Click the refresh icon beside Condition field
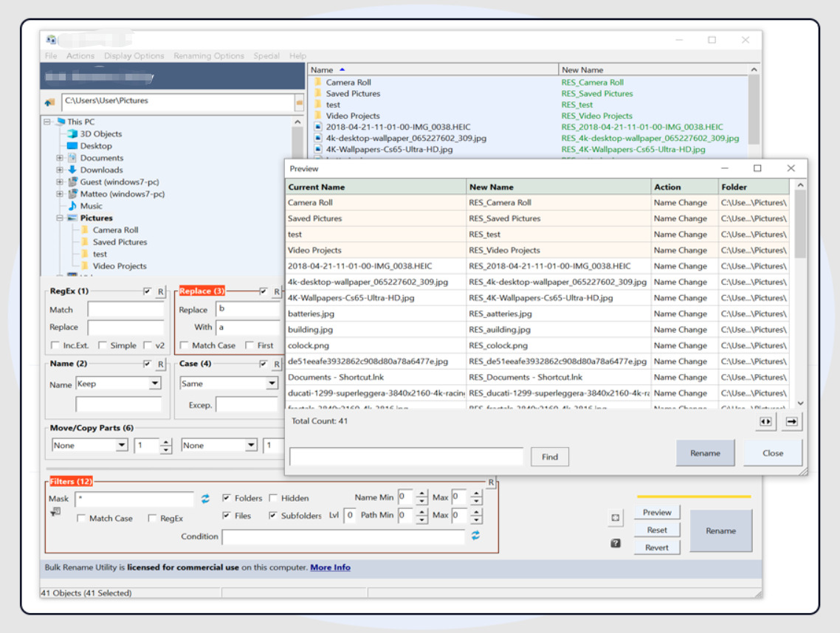This screenshot has height=633, width=840. point(475,536)
